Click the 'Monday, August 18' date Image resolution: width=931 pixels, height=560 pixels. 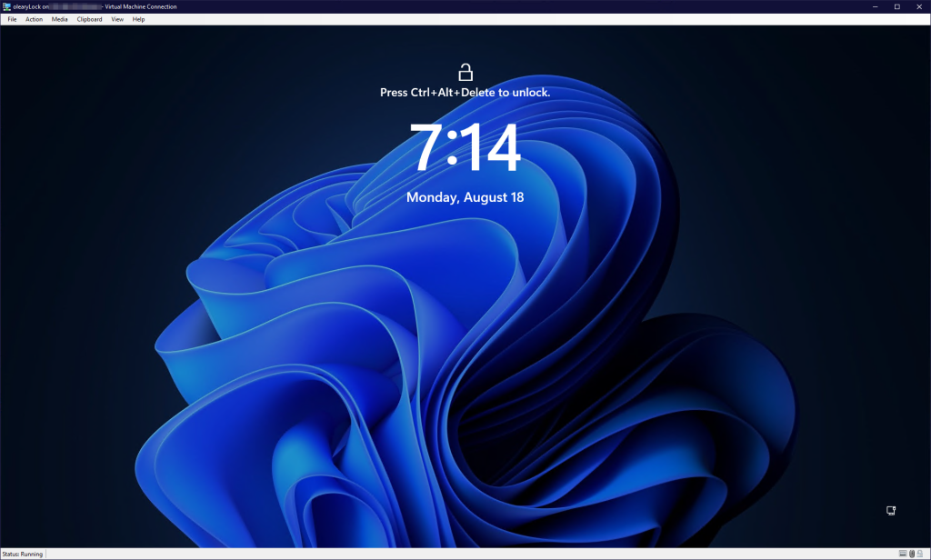pos(465,197)
